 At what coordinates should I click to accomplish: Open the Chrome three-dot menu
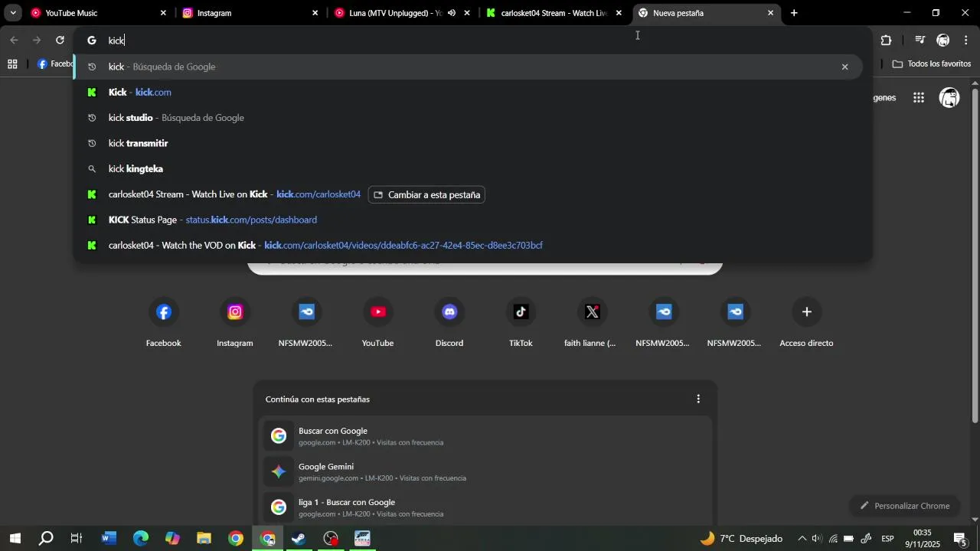(966, 41)
